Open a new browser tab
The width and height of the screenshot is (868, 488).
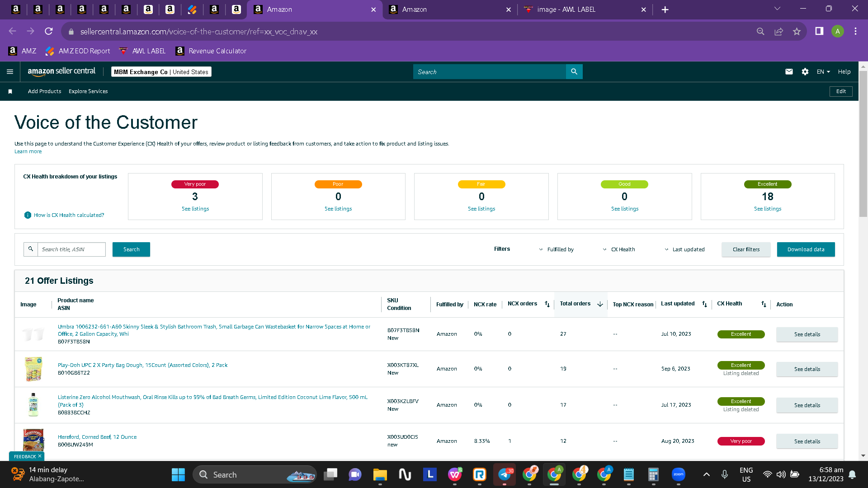point(665,9)
